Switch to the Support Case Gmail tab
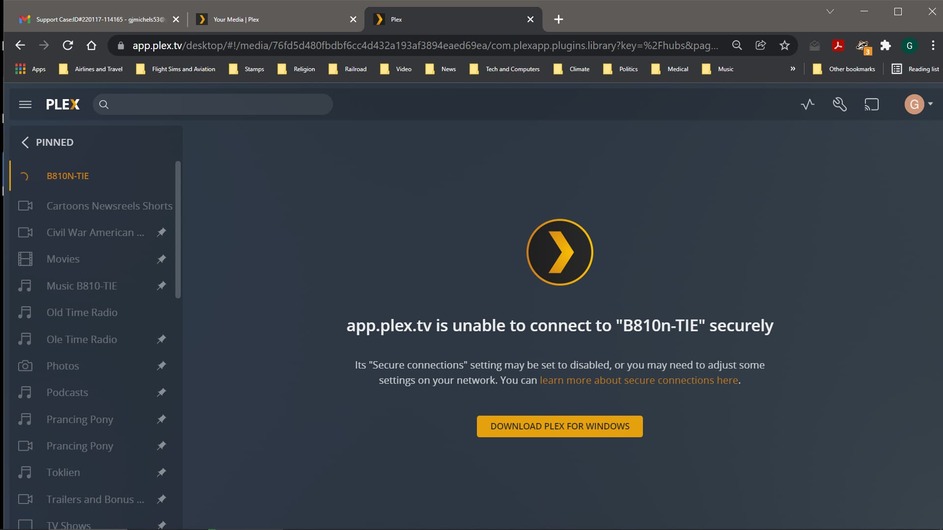This screenshot has height=530, width=943. (99, 19)
